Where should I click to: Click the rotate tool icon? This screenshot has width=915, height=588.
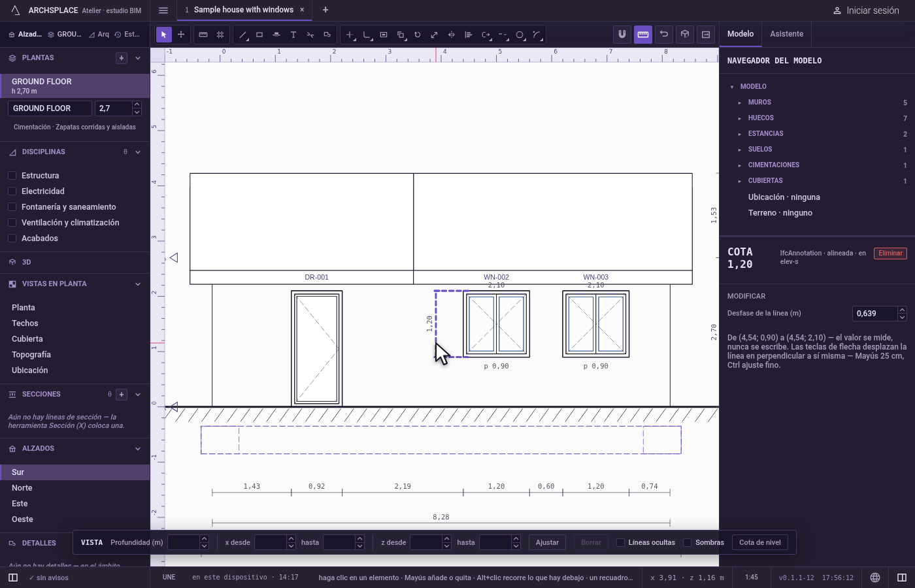(417, 35)
